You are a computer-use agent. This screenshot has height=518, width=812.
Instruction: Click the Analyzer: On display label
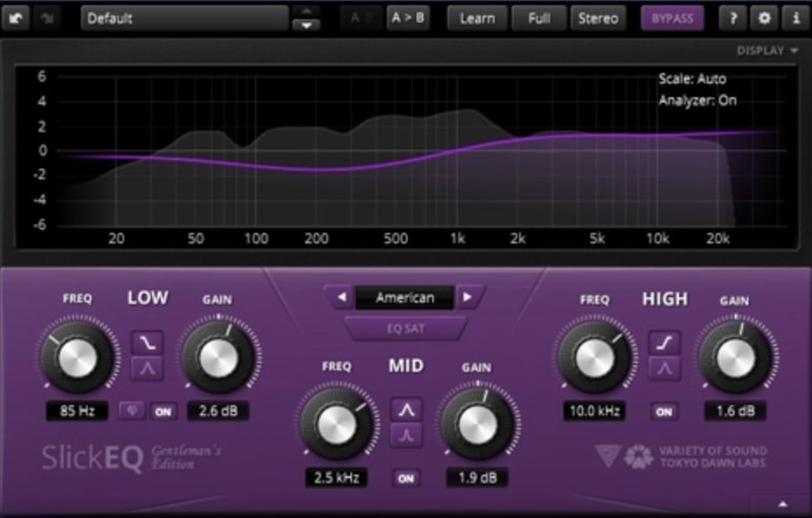tap(697, 101)
